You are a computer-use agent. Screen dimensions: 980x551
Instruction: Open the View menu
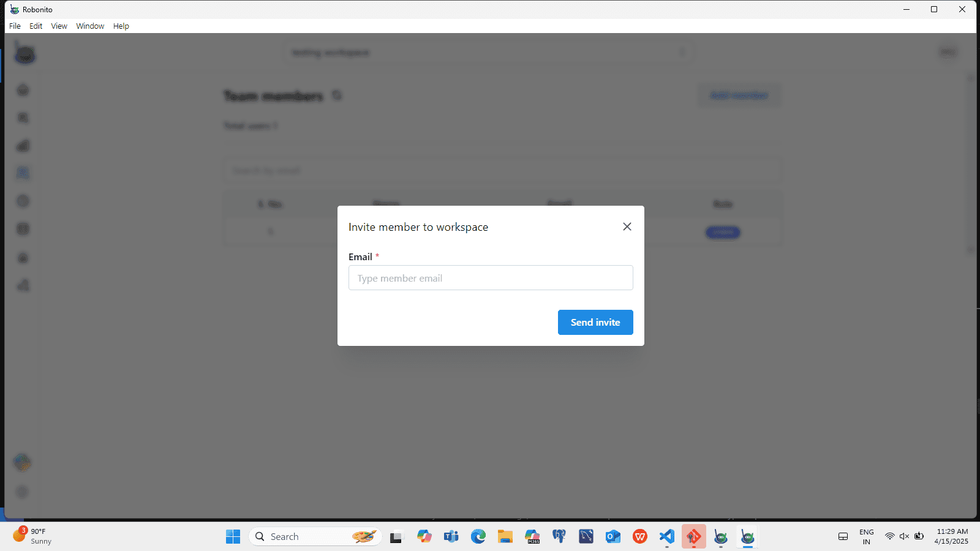pos(59,26)
